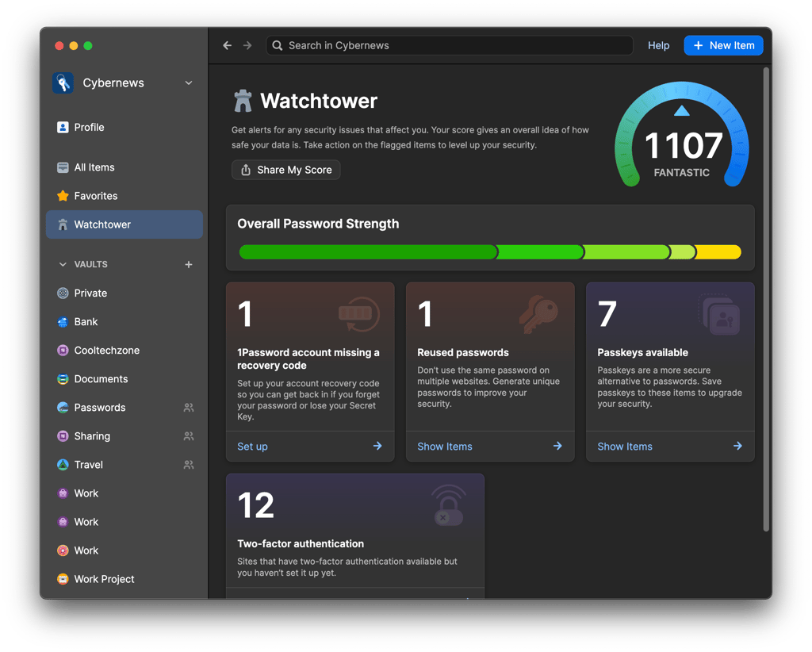Click the search magnifier icon

point(278,45)
